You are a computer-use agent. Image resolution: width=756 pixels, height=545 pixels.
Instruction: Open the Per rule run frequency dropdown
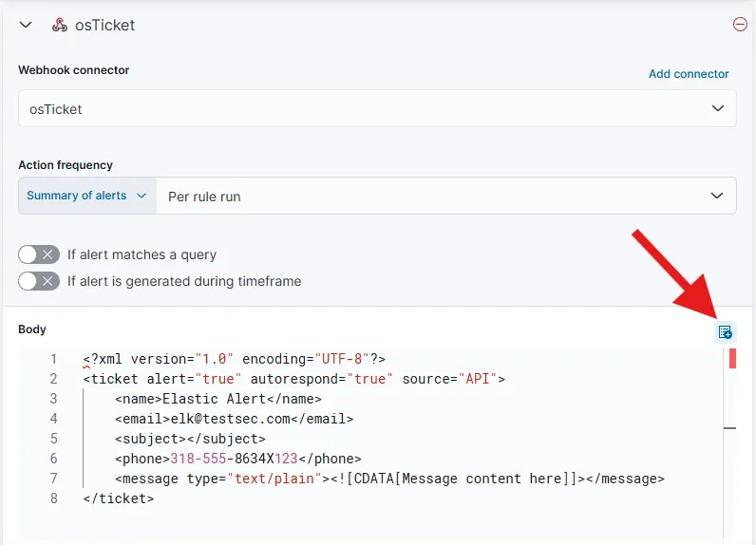tap(446, 196)
